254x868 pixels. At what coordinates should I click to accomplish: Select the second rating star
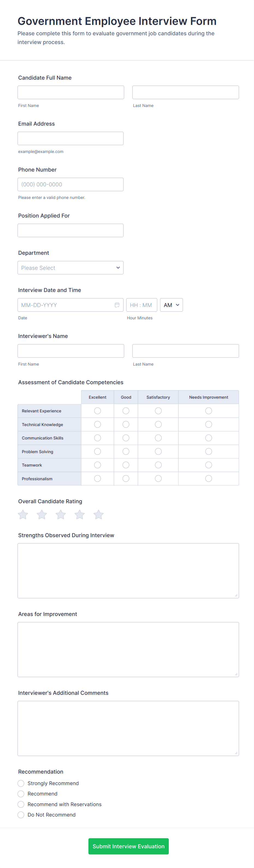click(x=42, y=514)
